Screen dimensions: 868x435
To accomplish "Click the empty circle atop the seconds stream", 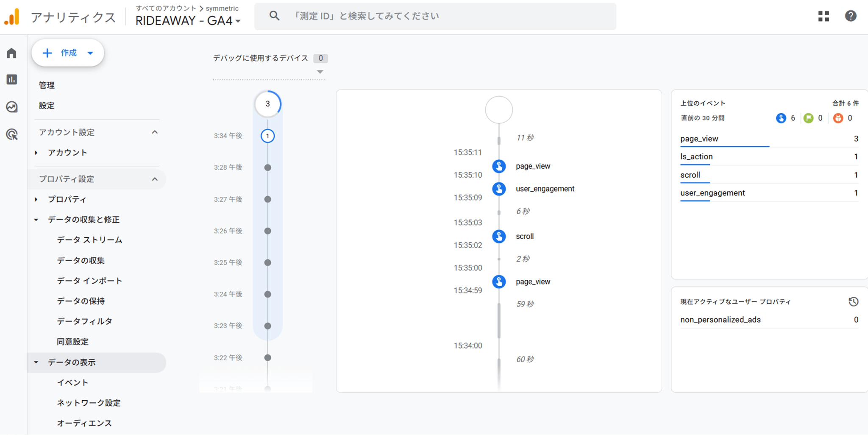I will tap(499, 110).
